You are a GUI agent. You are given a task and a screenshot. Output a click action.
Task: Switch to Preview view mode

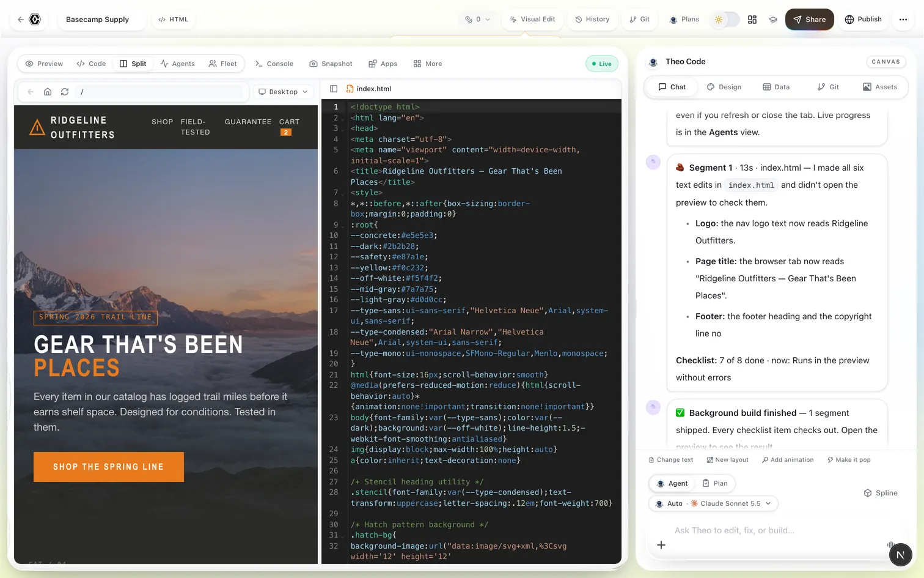point(44,64)
